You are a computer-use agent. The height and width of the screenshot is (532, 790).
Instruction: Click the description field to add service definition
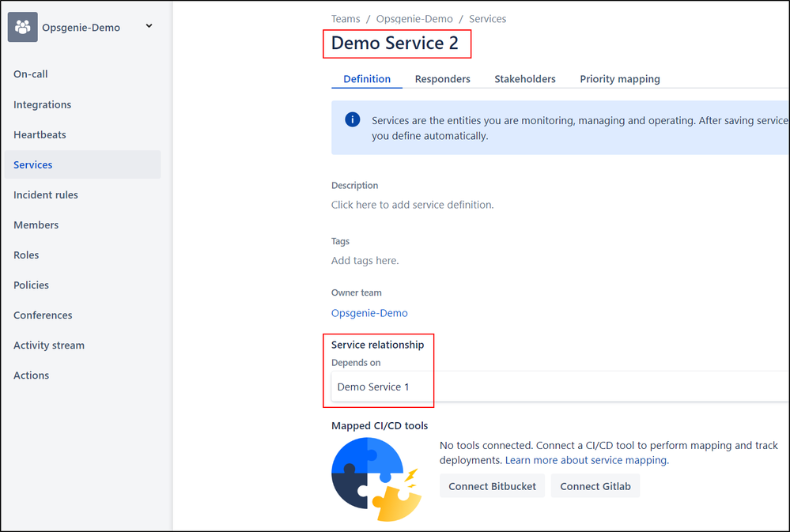click(x=412, y=205)
